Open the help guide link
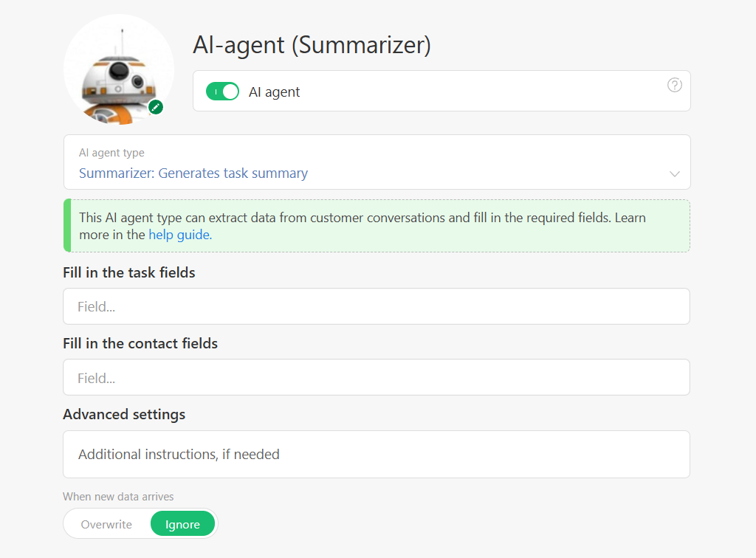Viewport: 756px width, 558px height. coord(179,234)
